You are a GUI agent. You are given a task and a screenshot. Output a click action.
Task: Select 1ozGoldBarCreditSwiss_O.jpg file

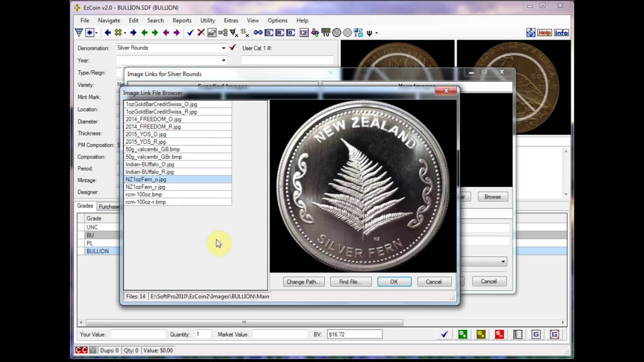[178, 104]
